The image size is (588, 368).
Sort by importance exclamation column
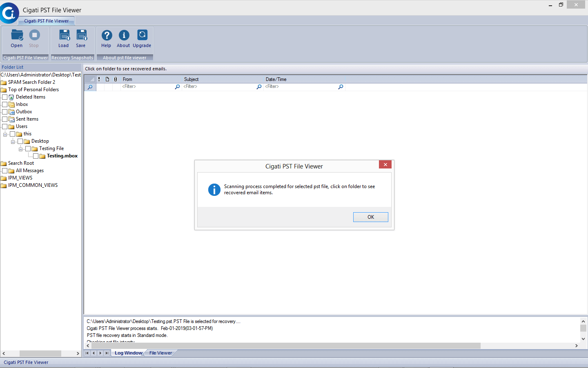tap(99, 79)
